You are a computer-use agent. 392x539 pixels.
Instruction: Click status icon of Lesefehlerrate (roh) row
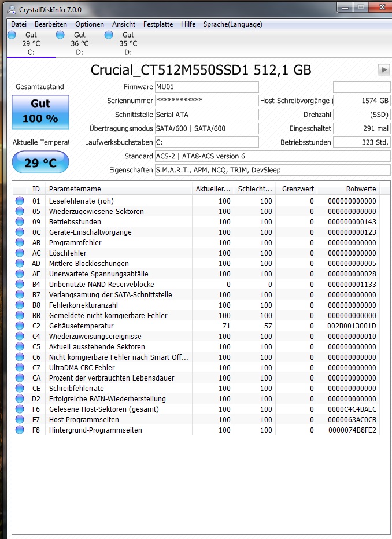pos(20,201)
